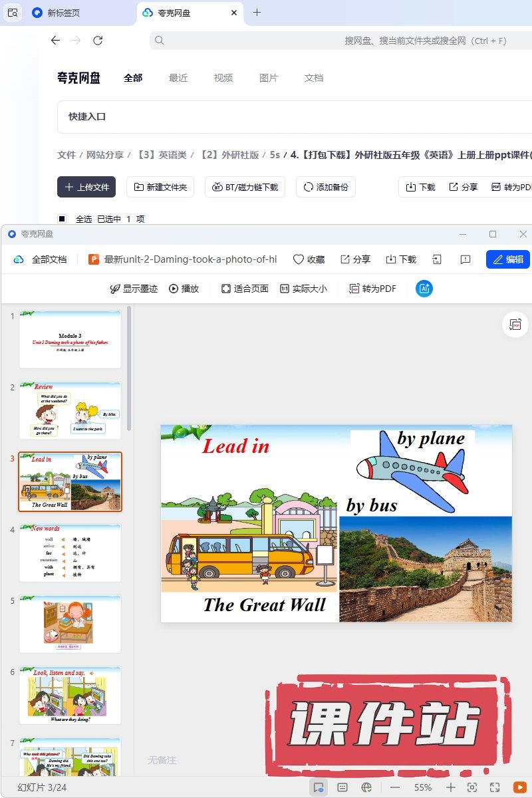This screenshot has width=532, height=798.
Task: Click the show ink (显示墨迹) icon
Action: [x=116, y=289]
